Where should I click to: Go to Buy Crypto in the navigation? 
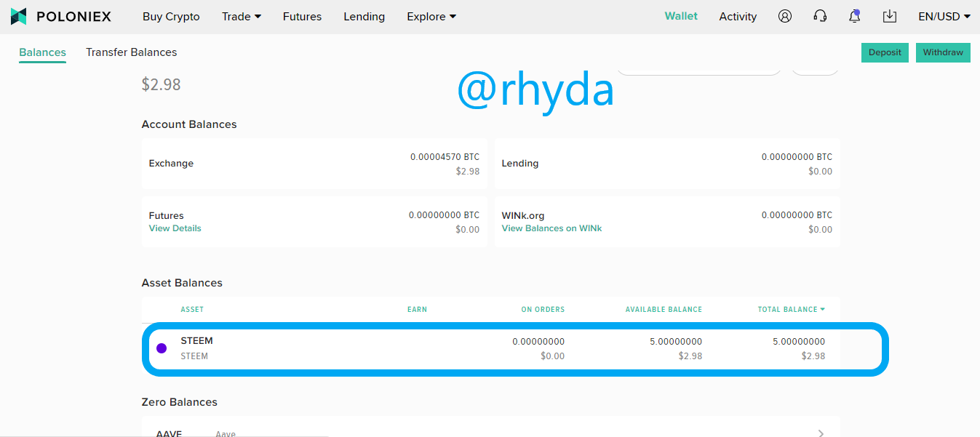(171, 16)
